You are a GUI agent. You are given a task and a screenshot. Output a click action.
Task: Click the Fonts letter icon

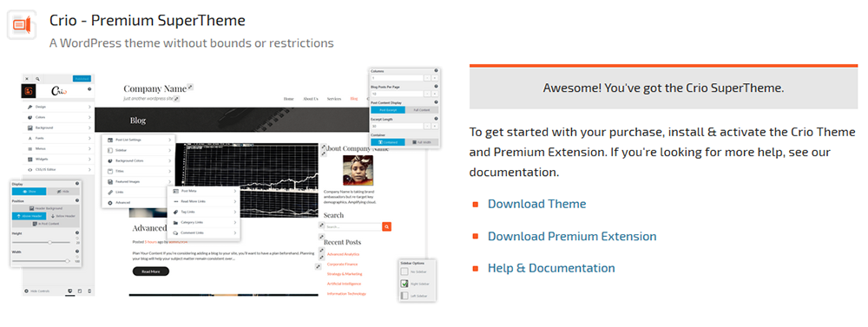[30, 138]
